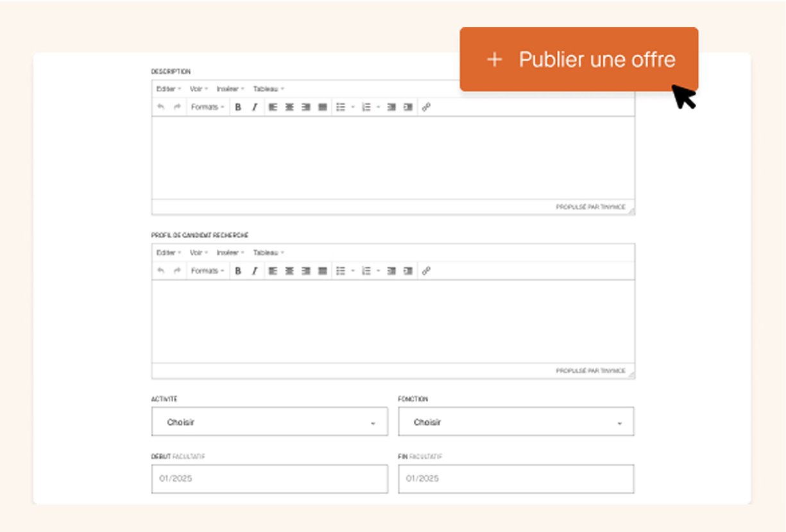Viewport: 786px width, 532px height.
Task: Click the Début date input field
Action: pyautogui.click(x=269, y=479)
